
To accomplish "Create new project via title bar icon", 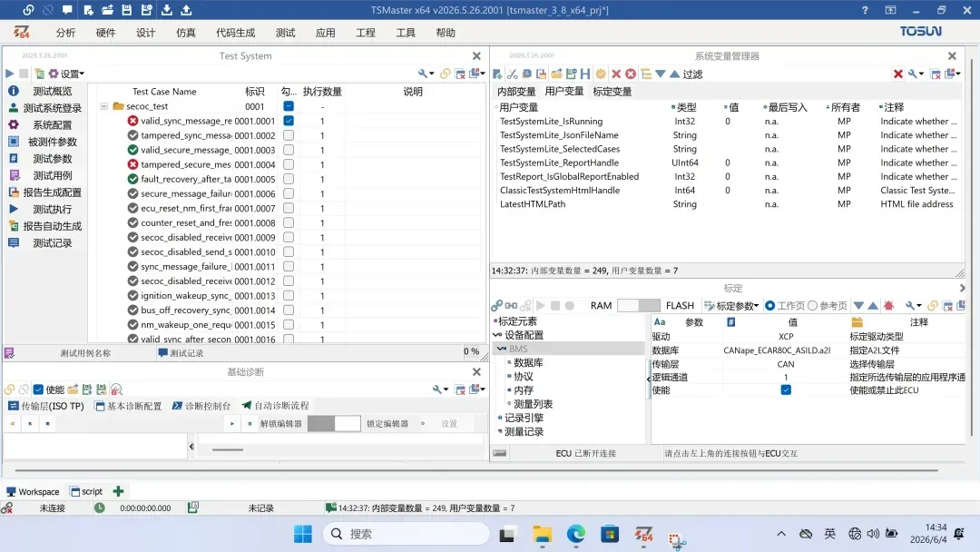I will (88, 10).
